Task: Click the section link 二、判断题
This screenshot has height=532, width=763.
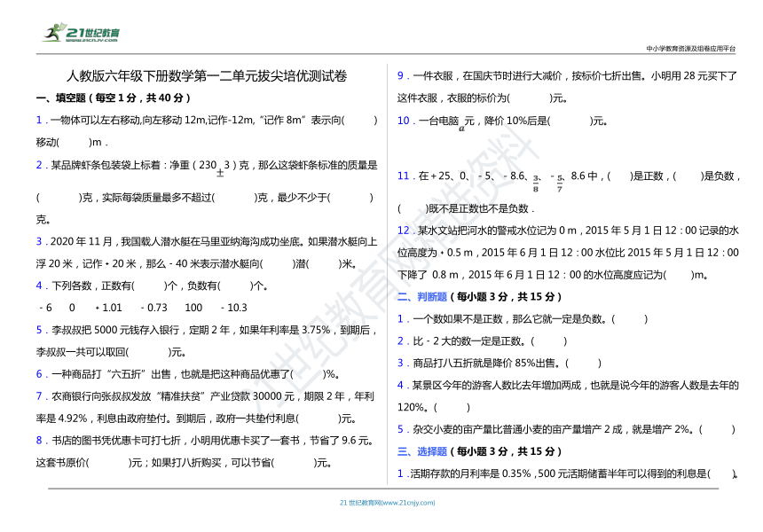Action: point(422,297)
